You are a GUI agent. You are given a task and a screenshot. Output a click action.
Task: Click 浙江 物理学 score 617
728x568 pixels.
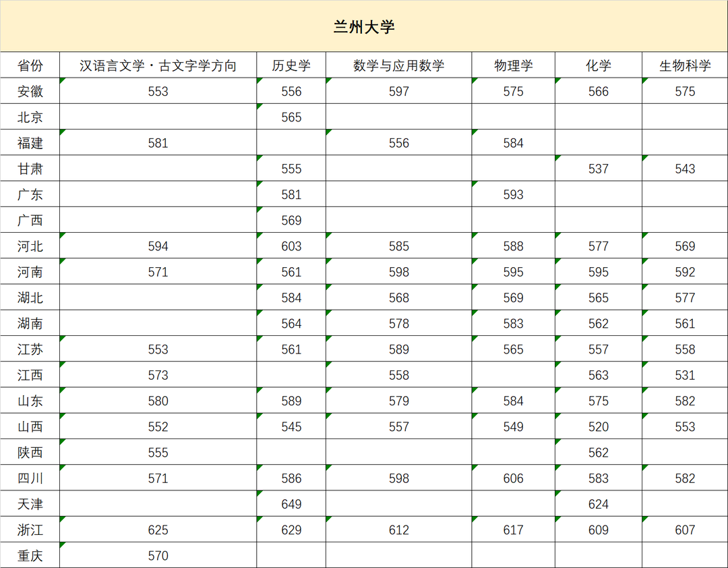pos(513,530)
